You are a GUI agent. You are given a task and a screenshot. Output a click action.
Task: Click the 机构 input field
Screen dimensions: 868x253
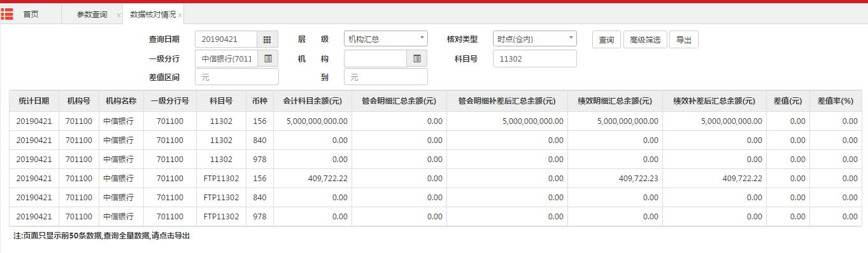click(375, 58)
